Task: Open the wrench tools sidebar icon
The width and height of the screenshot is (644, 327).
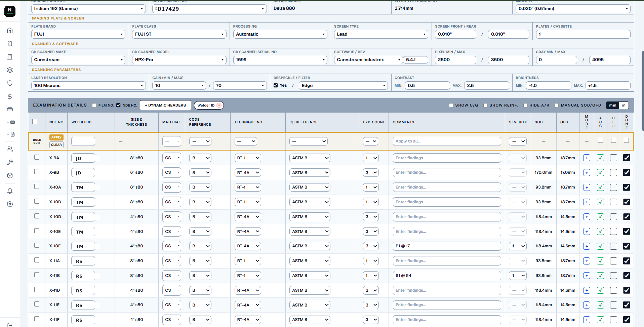Action: [x=10, y=162]
